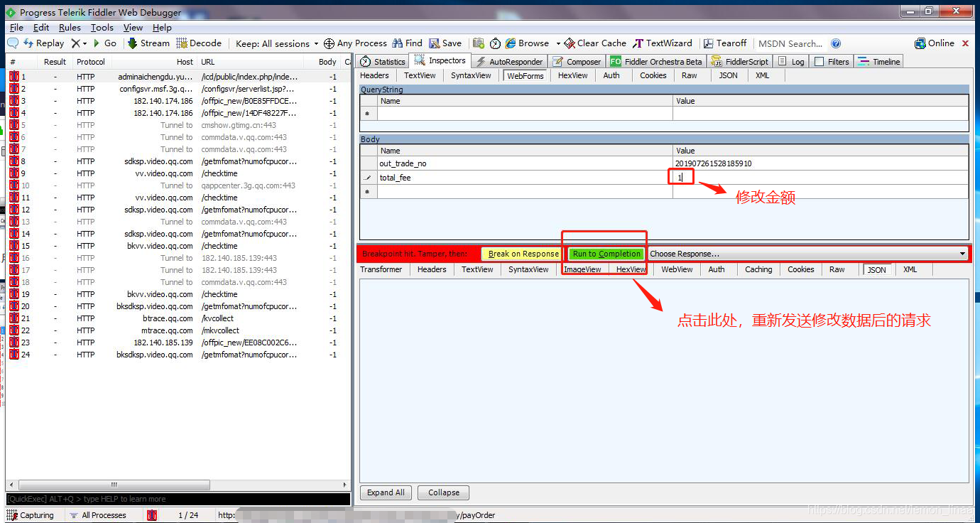Switch to the Statistics tab
This screenshot has width=980, height=523.
click(383, 62)
